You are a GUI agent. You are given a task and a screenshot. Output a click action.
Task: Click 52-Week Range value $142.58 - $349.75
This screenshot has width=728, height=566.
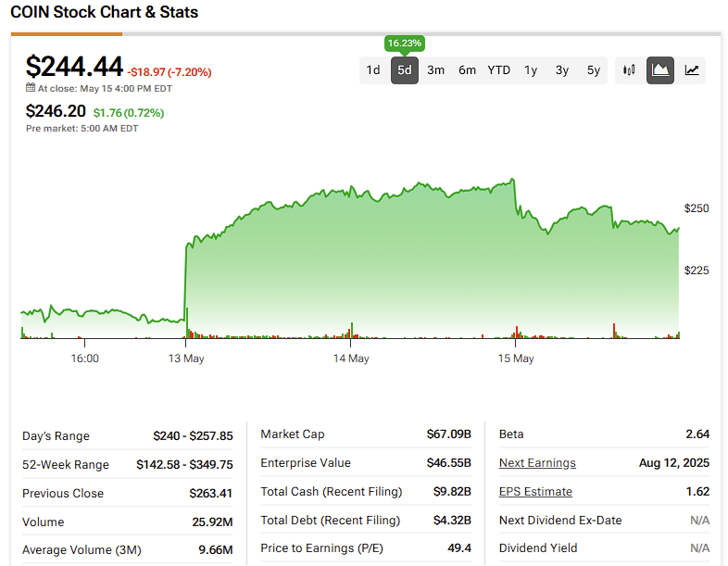pyautogui.click(x=185, y=465)
